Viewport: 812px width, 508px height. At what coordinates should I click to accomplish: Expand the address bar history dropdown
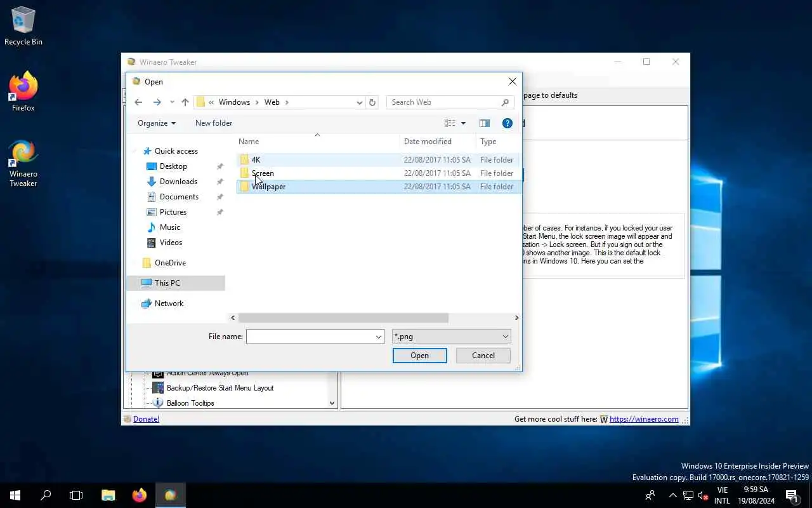click(360, 102)
